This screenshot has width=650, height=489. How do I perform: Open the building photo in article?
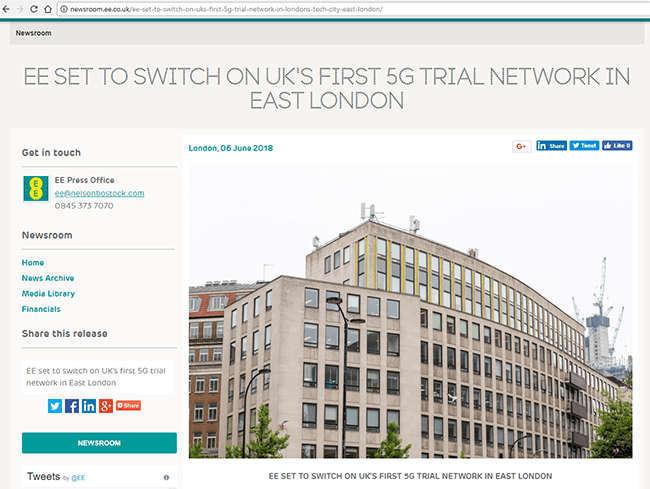click(410, 310)
